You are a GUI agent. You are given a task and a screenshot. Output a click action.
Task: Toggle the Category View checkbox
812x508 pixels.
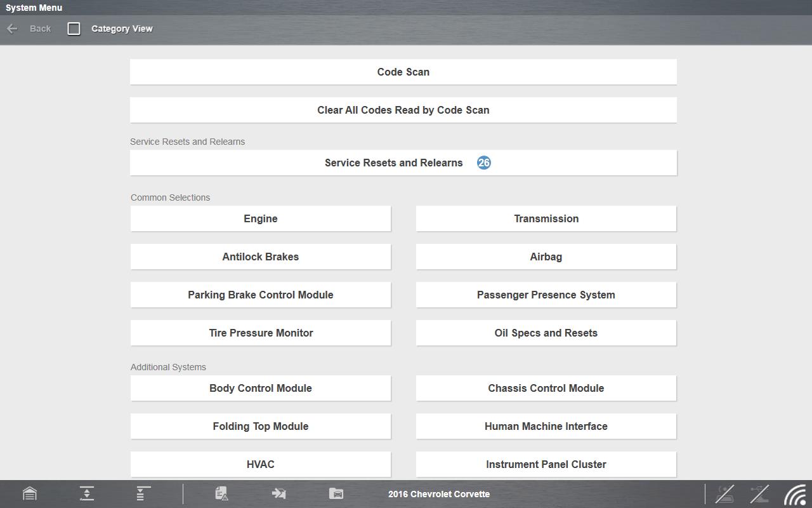(x=74, y=29)
